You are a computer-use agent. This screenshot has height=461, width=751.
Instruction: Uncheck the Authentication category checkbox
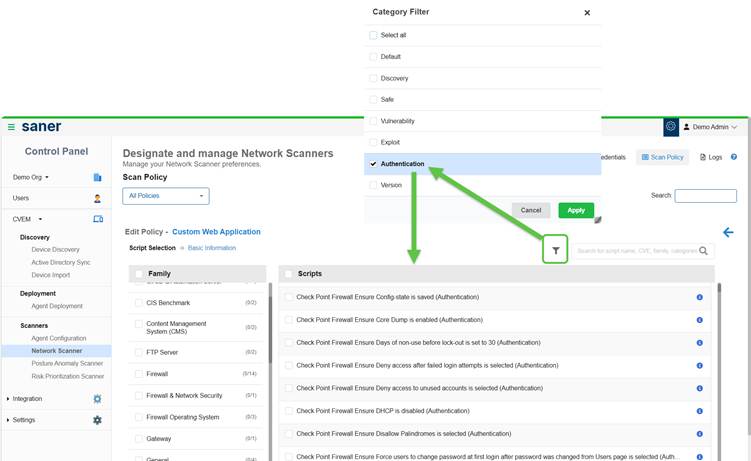[373, 163]
